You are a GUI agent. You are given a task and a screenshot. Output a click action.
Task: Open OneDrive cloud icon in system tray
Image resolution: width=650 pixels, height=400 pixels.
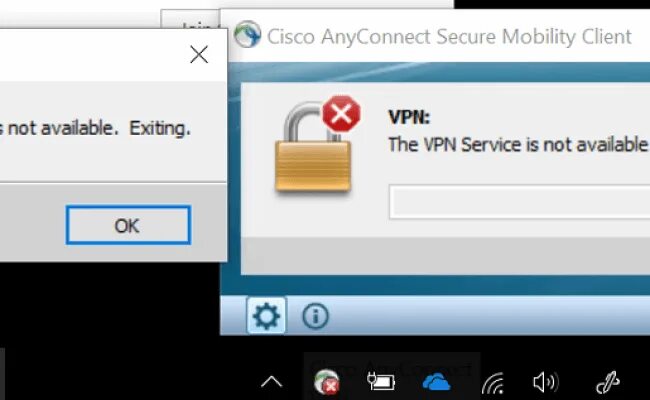[x=436, y=381]
